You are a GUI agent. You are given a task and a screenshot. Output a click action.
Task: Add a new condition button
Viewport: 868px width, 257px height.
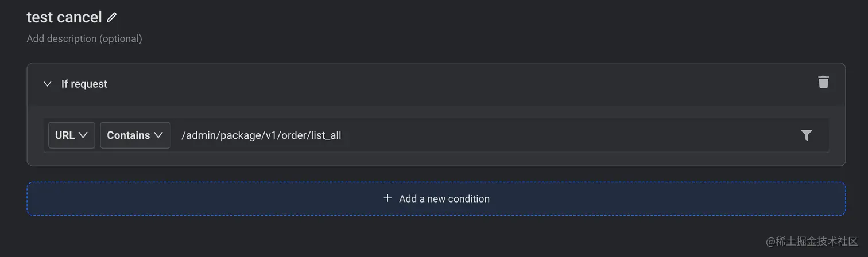click(436, 198)
